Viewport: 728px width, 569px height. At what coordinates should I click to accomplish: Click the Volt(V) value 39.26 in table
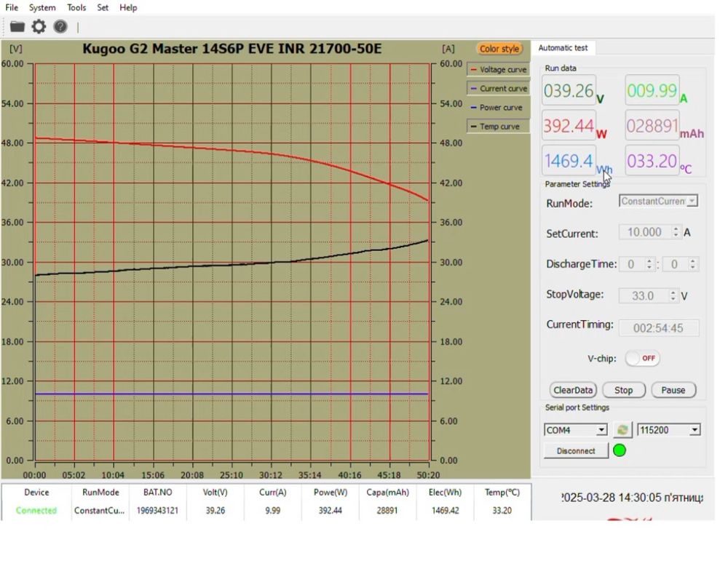point(215,511)
